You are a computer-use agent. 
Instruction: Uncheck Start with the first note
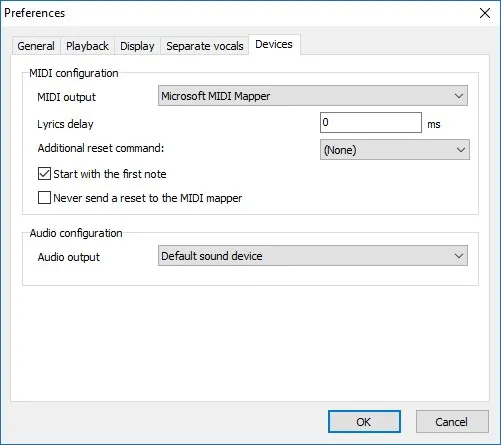(x=44, y=174)
